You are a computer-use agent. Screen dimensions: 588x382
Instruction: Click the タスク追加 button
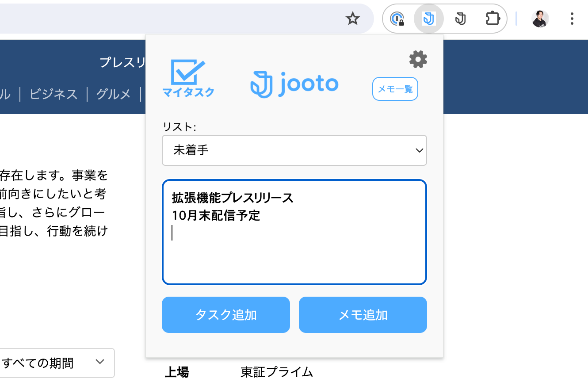(x=226, y=315)
